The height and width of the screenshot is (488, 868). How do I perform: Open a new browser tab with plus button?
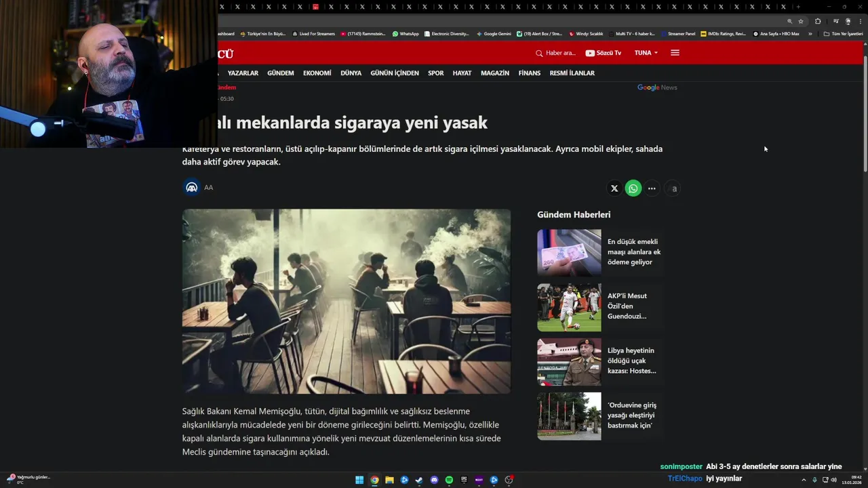pyautogui.click(x=798, y=7)
